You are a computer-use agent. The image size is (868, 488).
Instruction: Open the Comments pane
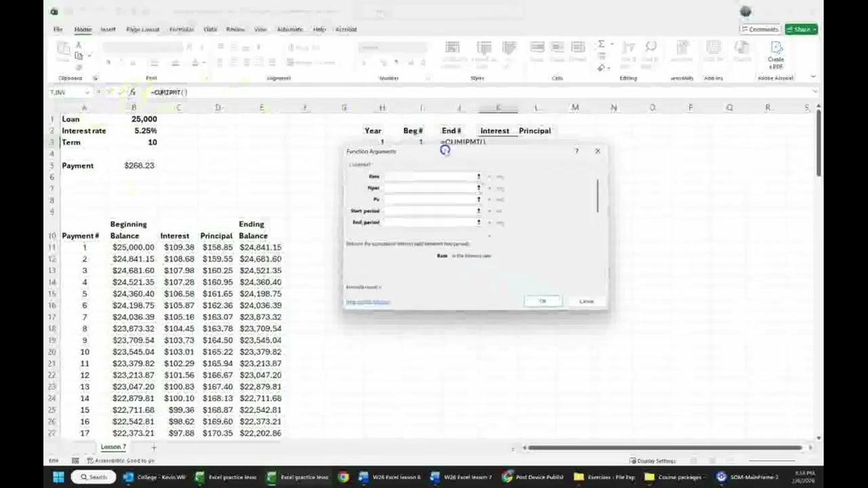(x=759, y=29)
